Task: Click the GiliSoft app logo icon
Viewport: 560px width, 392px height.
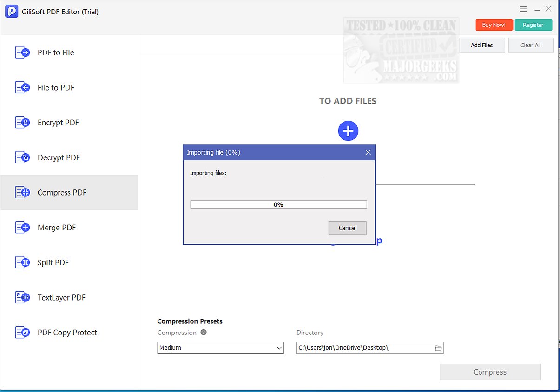Action: 11,12
